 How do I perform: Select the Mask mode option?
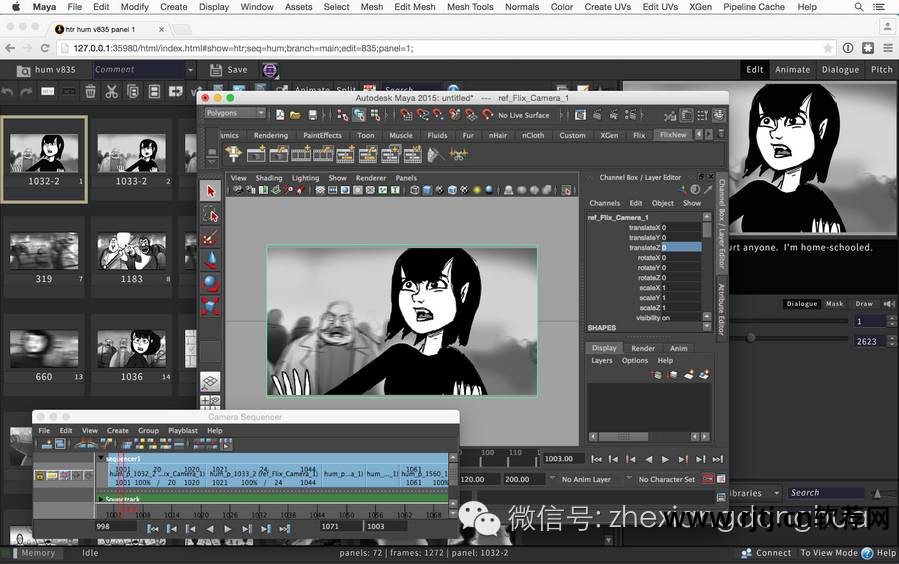(x=834, y=303)
